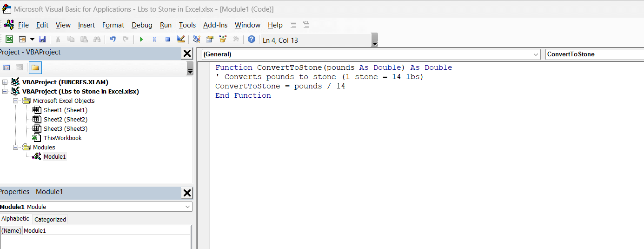
Task: Click the (Name) Module1 value field
Action: [x=106, y=231]
